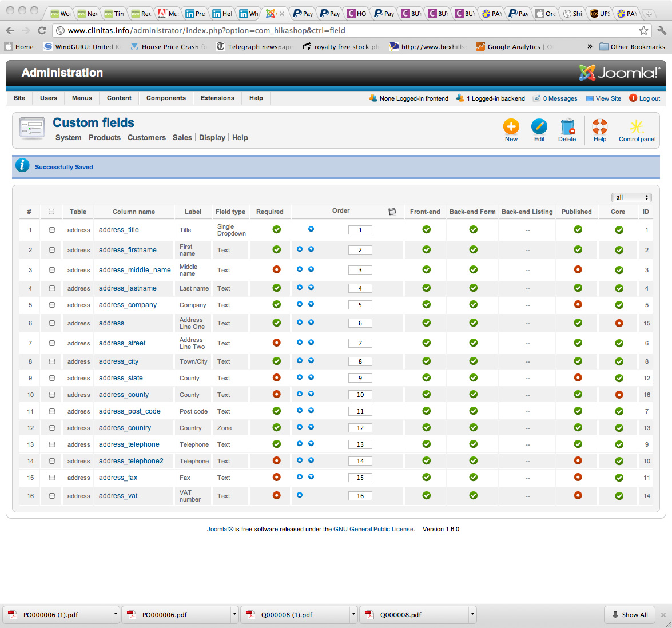
Task: Click the New toolbar icon
Action: click(x=511, y=127)
